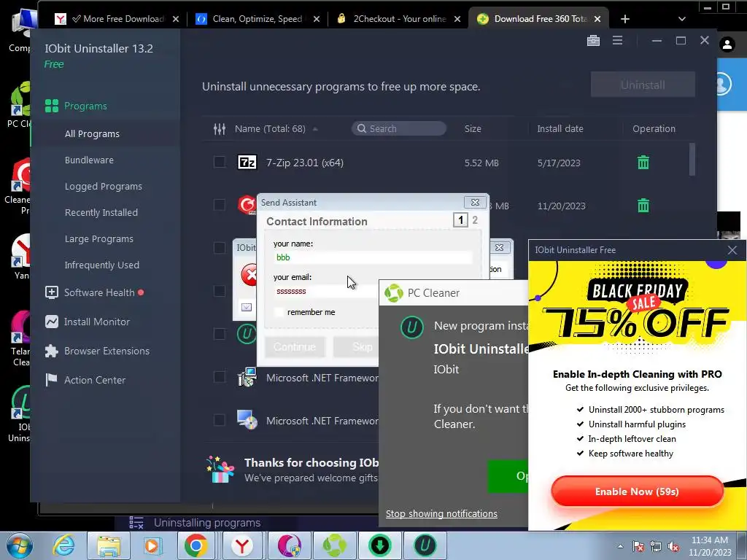Open Yandex browser from the taskbar
747x560 pixels.
[x=242, y=545]
